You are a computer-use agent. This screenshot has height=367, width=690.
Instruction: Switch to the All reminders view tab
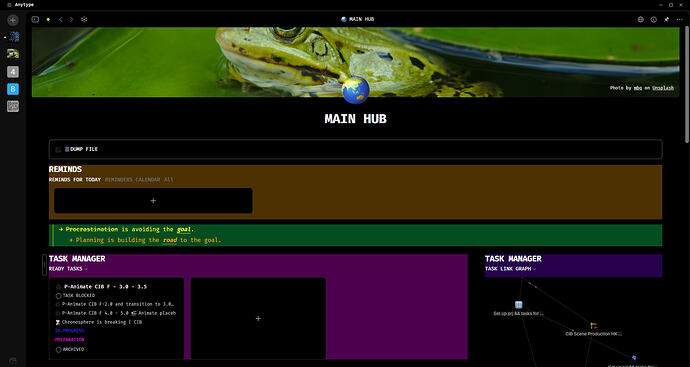pos(169,180)
